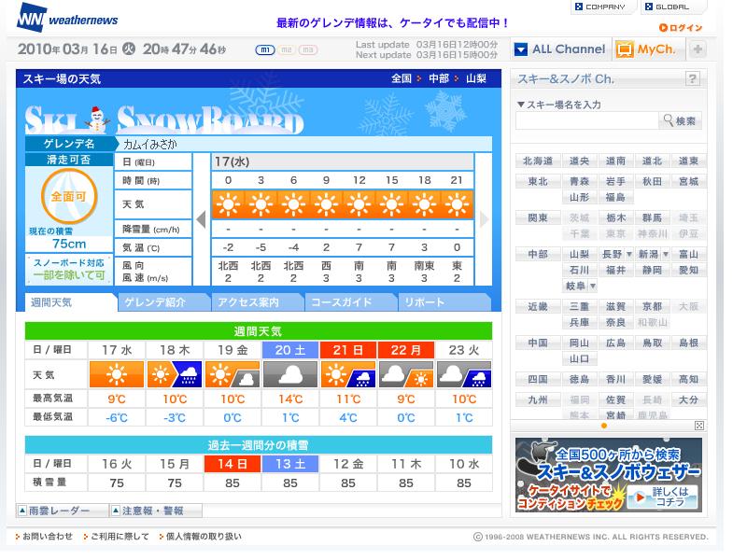Click the ski resort name search field
Viewport: 747px width, 560px height.
[x=587, y=121]
